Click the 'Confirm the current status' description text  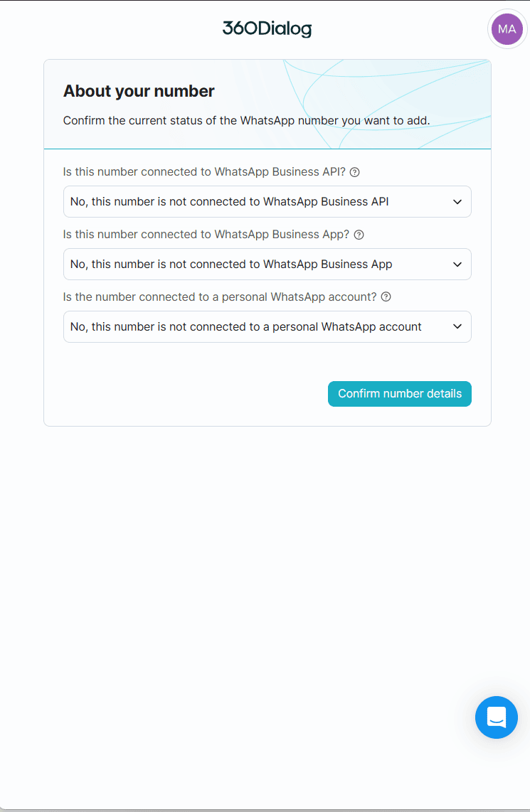coord(246,120)
